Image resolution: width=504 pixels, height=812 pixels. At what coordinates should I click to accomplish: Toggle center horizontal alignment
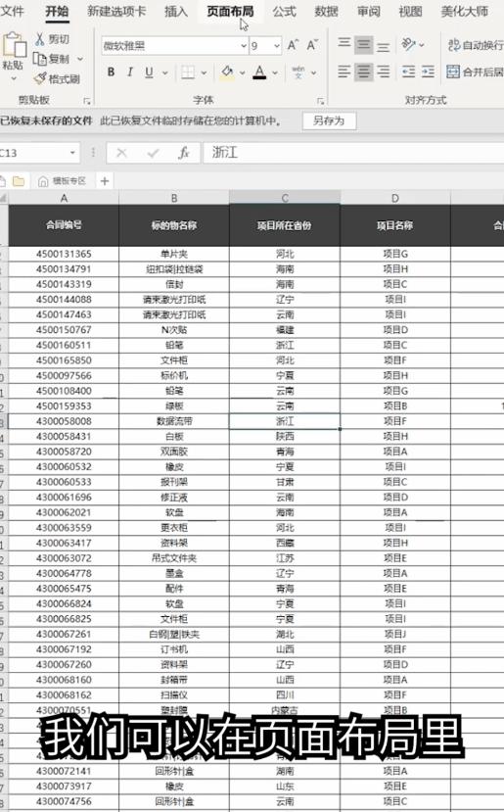coord(364,72)
